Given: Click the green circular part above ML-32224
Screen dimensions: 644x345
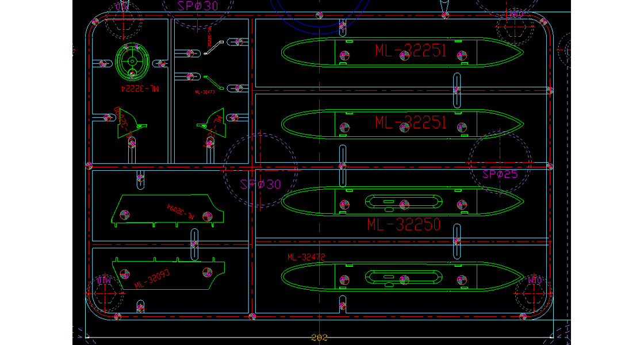Looking at the screenshot, I should 132,60.
